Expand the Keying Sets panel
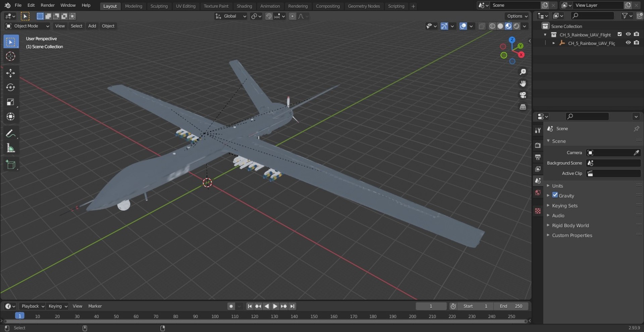Image resolution: width=644 pixels, height=332 pixels. 565,205
